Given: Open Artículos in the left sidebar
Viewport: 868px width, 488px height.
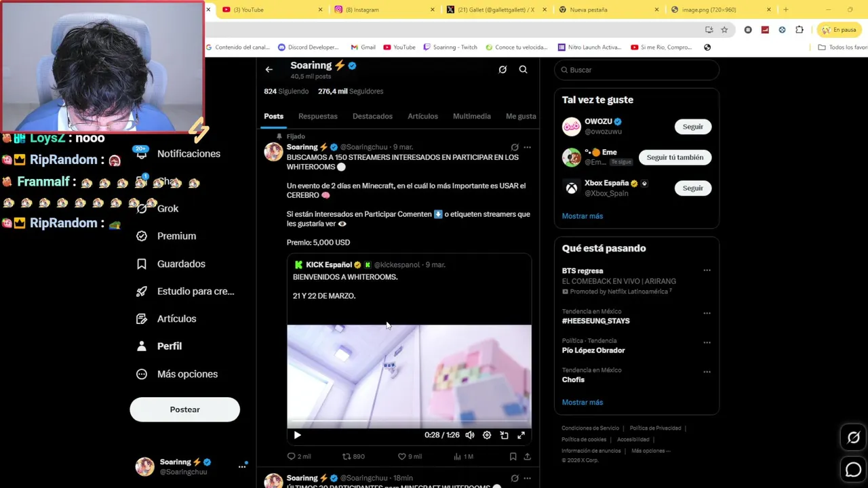Looking at the screenshot, I should 167,319.
